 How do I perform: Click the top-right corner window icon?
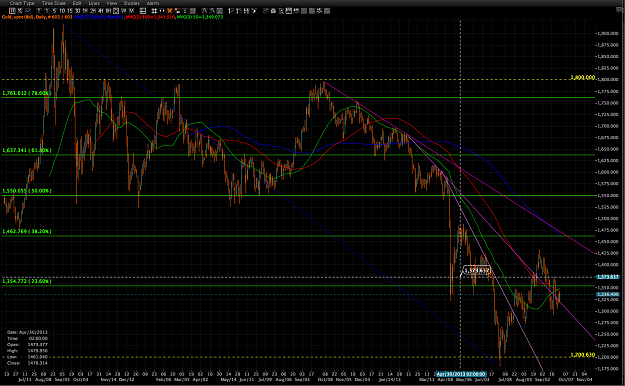[620, 9]
